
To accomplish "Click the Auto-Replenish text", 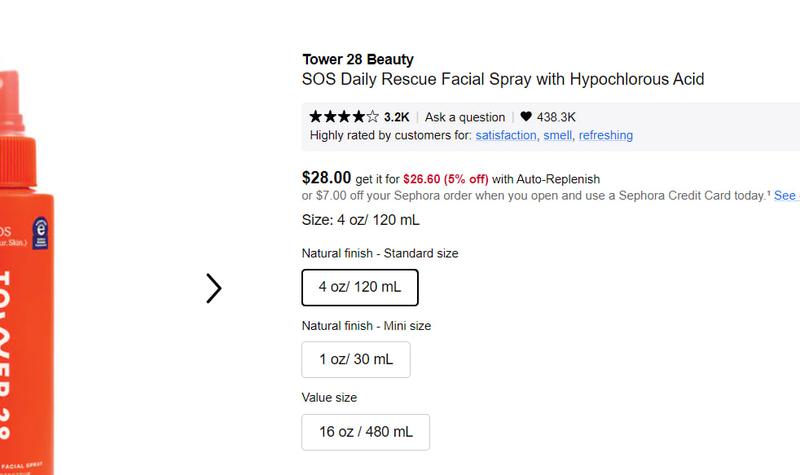I will (x=558, y=179).
